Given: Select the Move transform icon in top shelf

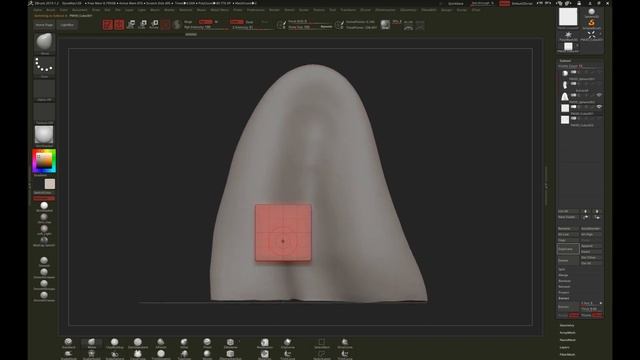Looking at the screenshot, I should click(131, 25).
